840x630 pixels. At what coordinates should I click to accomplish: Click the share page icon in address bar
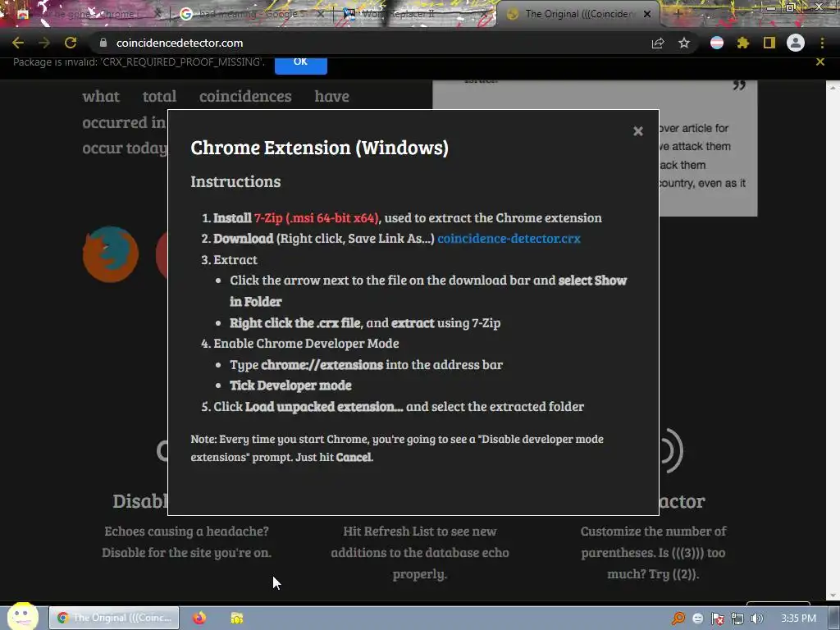click(x=658, y=43)
